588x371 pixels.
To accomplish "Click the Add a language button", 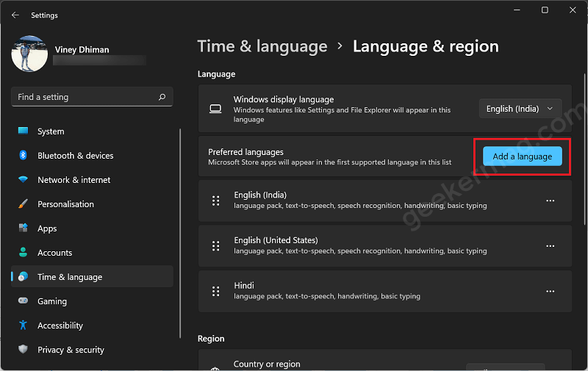I will click(x=523, y=156).
